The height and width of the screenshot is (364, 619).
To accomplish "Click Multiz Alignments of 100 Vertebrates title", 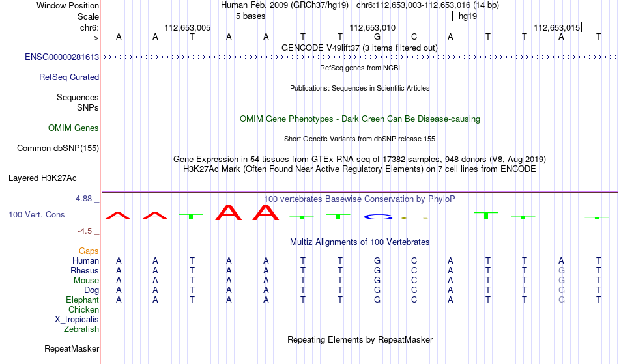I will (360, 242).
